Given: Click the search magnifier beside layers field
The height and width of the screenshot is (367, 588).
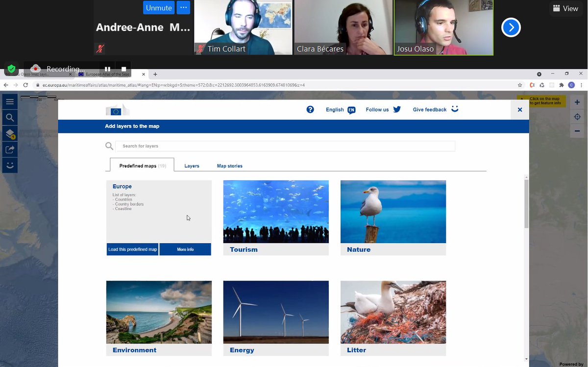Looking at the screenshot, I should [109, 146].
